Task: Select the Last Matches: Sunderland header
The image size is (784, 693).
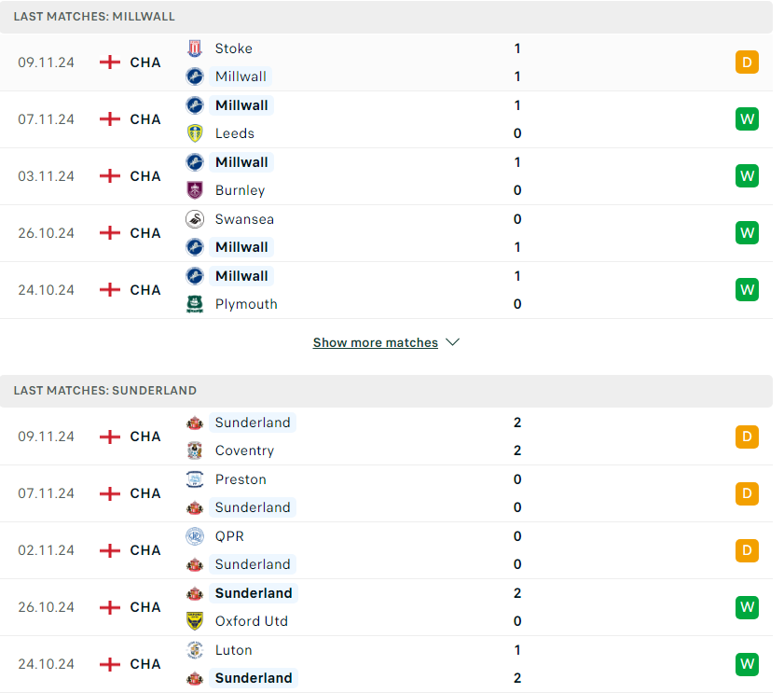Action: pos(387,391)
